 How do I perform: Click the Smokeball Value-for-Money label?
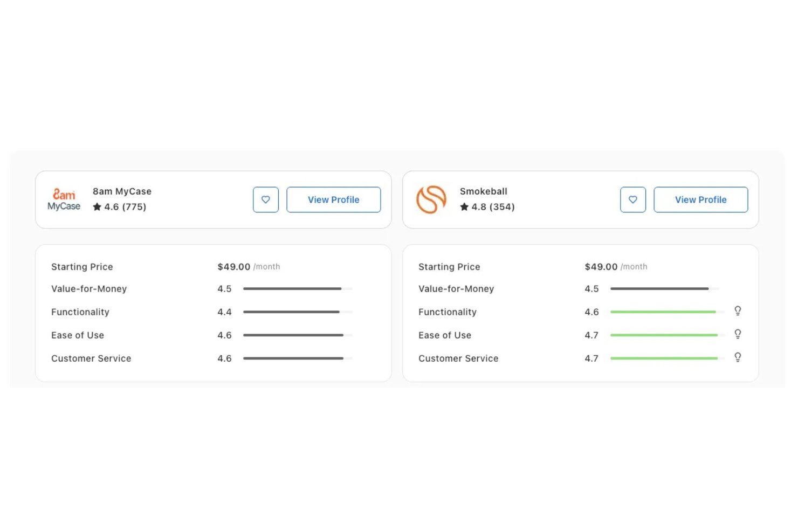pos(456,289)
